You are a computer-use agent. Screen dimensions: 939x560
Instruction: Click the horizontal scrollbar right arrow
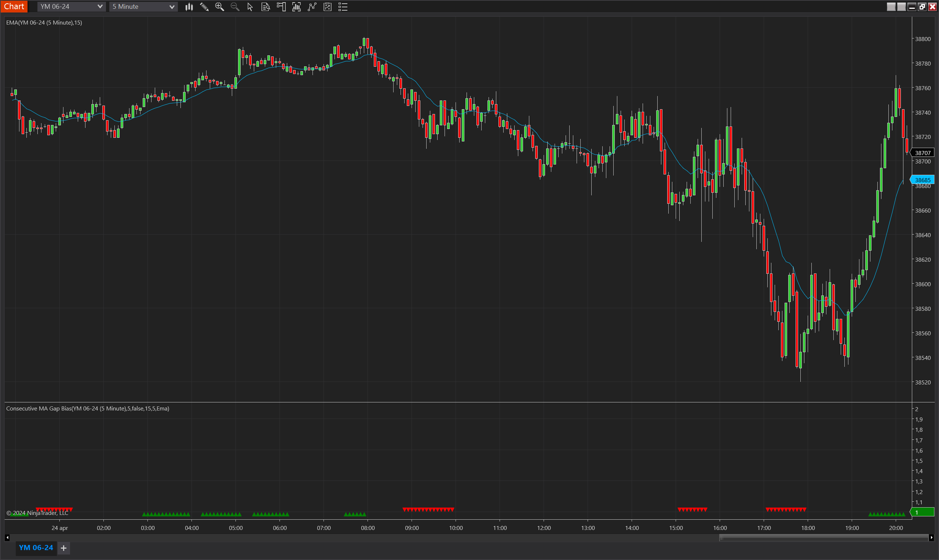(x=931, y=537)
